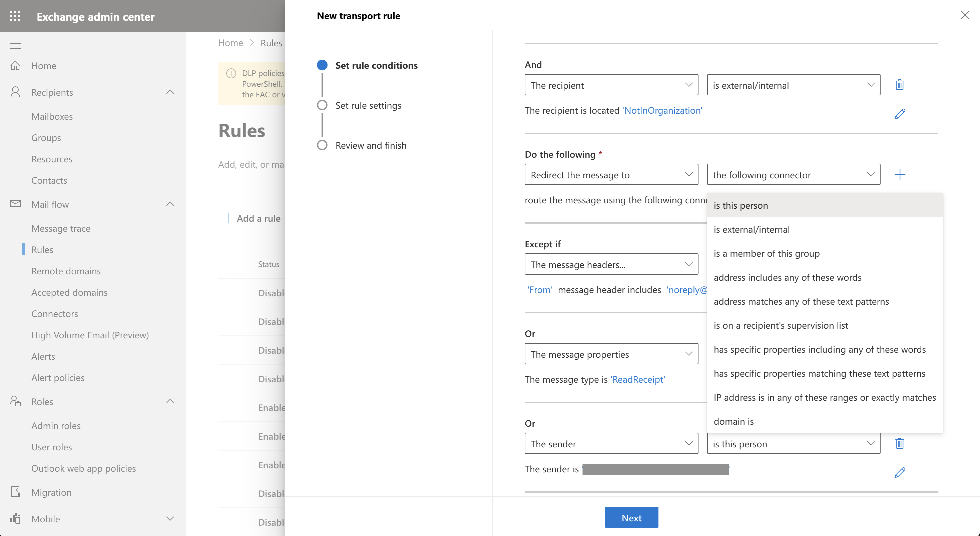The width and height of the screenshot is (980, 536).
Task: Choose 'address matches any of these text patterns'
Action: tap(825, 301)
